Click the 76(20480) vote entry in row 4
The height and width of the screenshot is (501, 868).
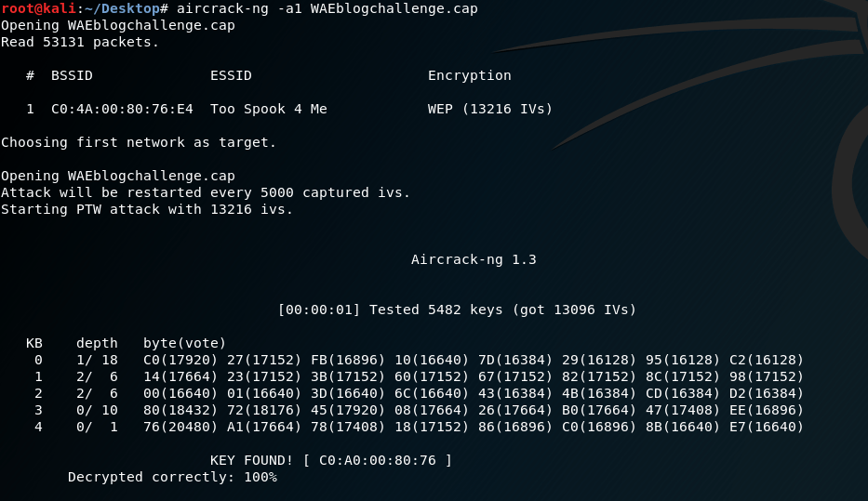click(180, 427)
